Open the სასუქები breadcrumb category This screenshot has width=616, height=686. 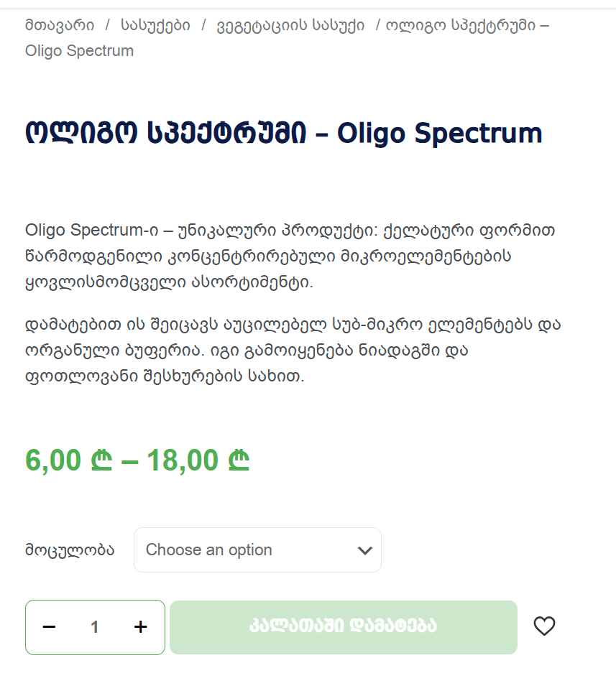tap(155, 26)
